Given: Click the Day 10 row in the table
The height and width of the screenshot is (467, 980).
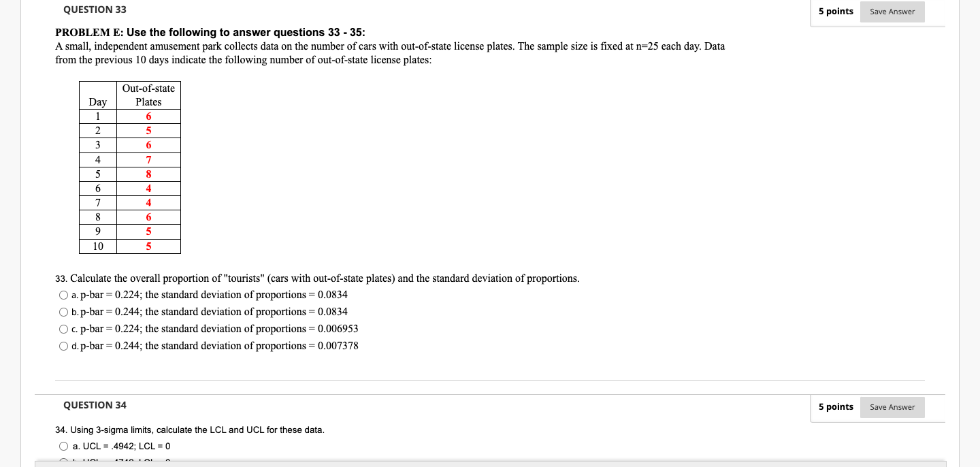Looking at the screenshot, I should [97, 246].
